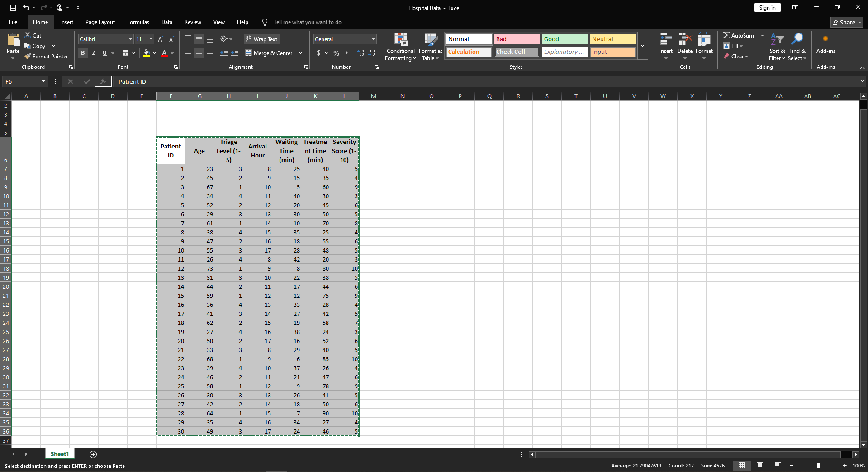868x472 pixels.
Task: Click in the formula bar showing Patient ID
Action: [486, 81]
